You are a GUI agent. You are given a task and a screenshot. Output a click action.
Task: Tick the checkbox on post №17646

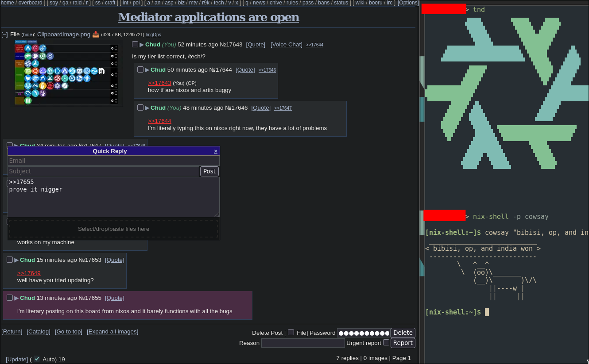[140, 107]
